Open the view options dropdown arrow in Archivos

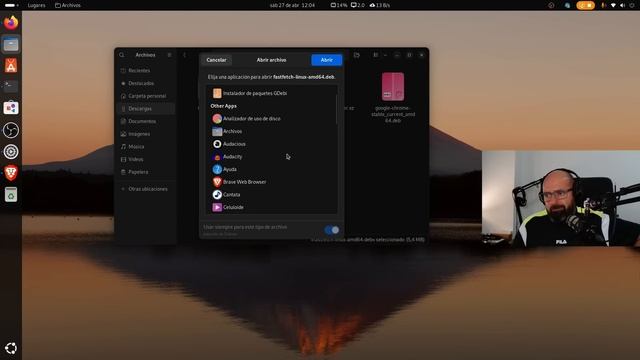click(385, 55)
